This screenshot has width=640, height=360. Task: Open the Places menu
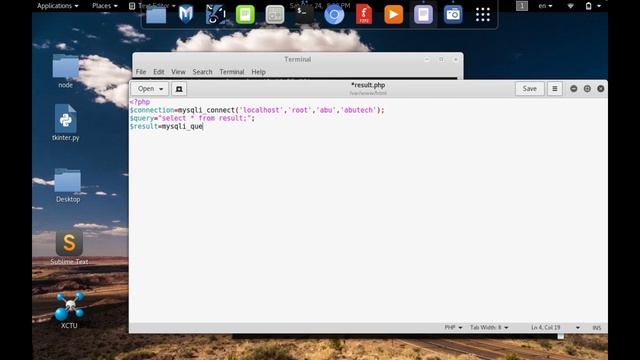pos(105,6)
